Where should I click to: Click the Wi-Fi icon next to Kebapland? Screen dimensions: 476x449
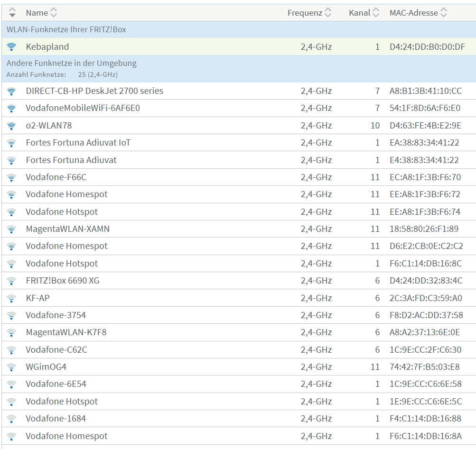click(x=11, y=47)
